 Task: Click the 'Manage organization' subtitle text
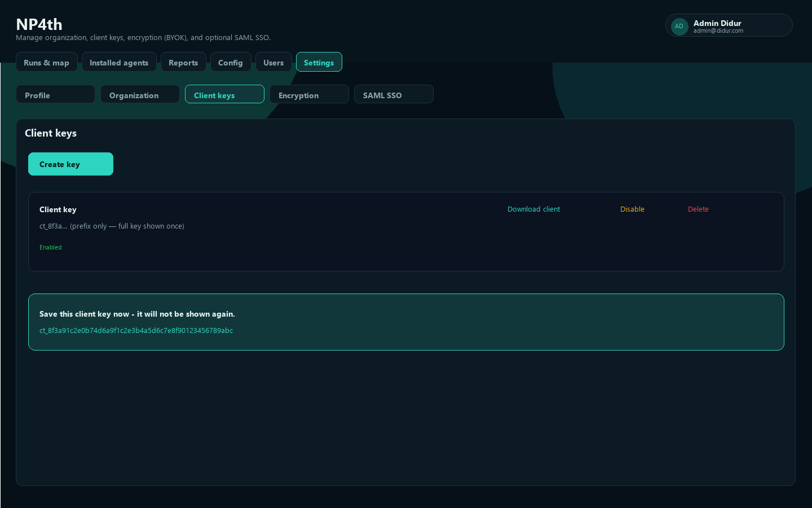[x=143, y=38]
